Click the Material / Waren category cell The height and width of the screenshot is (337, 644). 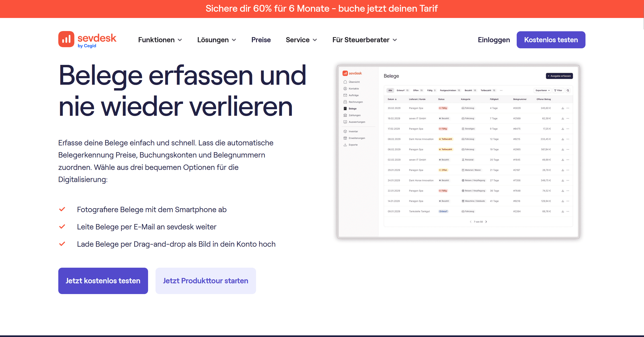[x=471, y=170]
